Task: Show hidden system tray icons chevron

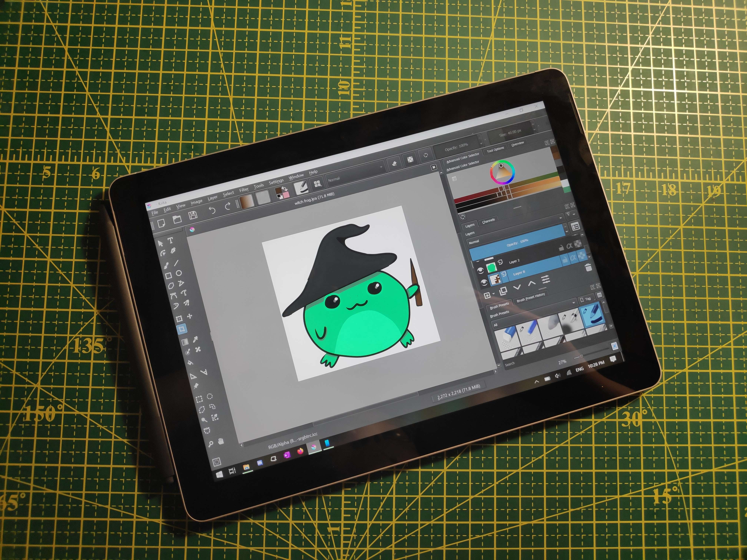Action: [537, 382]
